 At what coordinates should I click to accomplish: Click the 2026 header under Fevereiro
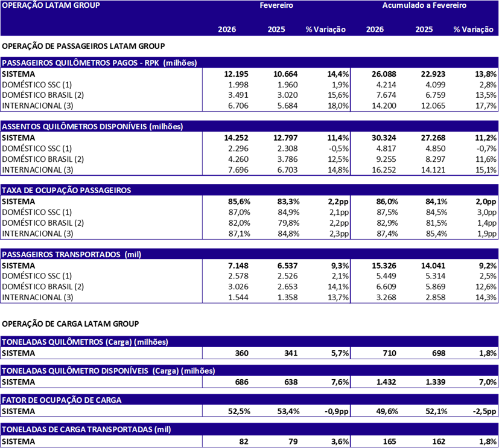tap(227, 30)
